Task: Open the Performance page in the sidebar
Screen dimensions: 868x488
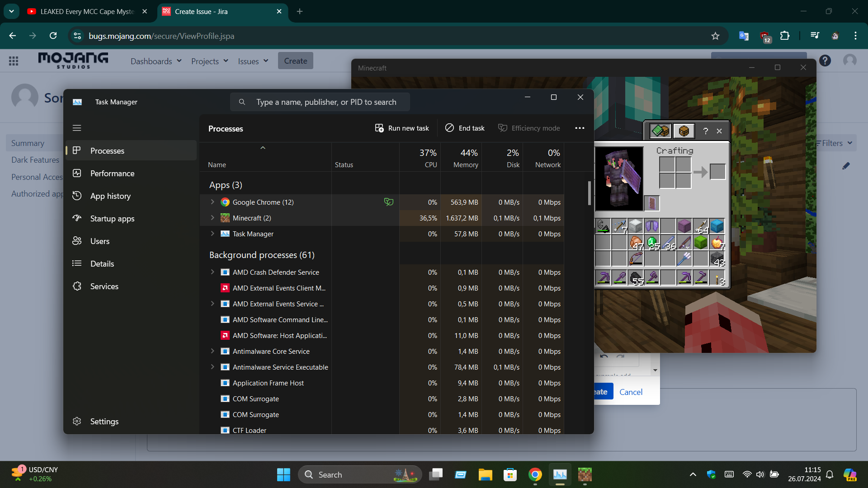Action: pos(112,174)
